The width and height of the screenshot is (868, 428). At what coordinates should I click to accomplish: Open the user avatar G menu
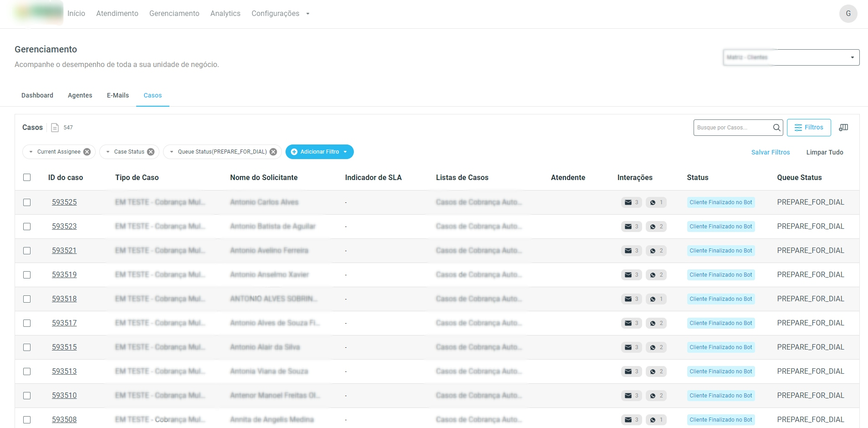tap(848, 14)
